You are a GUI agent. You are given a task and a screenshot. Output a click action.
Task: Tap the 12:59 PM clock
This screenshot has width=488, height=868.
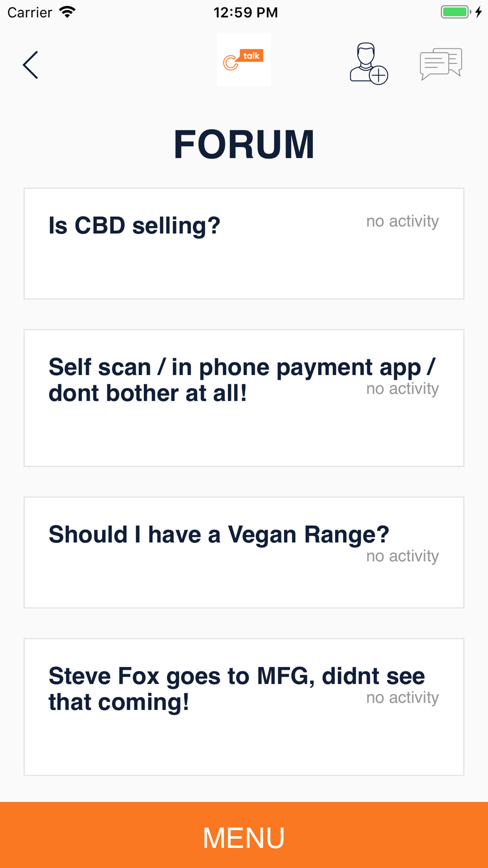pos(245,13)
